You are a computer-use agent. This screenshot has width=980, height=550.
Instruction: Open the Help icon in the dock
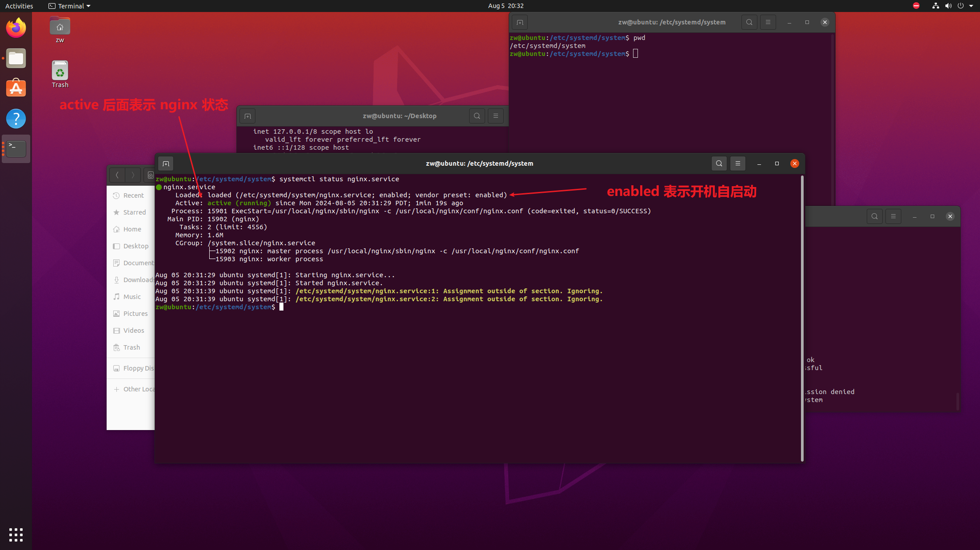(x=16, y=119)
